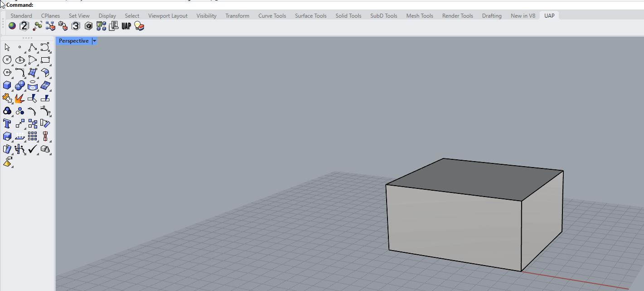
Task: Select the Polyline tool
Action: click(33, 47)
